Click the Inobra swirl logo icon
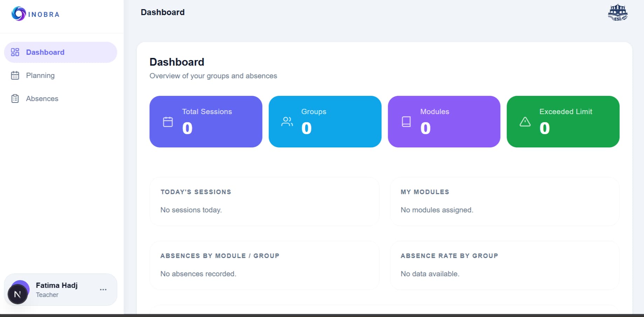Screen dimensions: 644x317 (19, 14)
